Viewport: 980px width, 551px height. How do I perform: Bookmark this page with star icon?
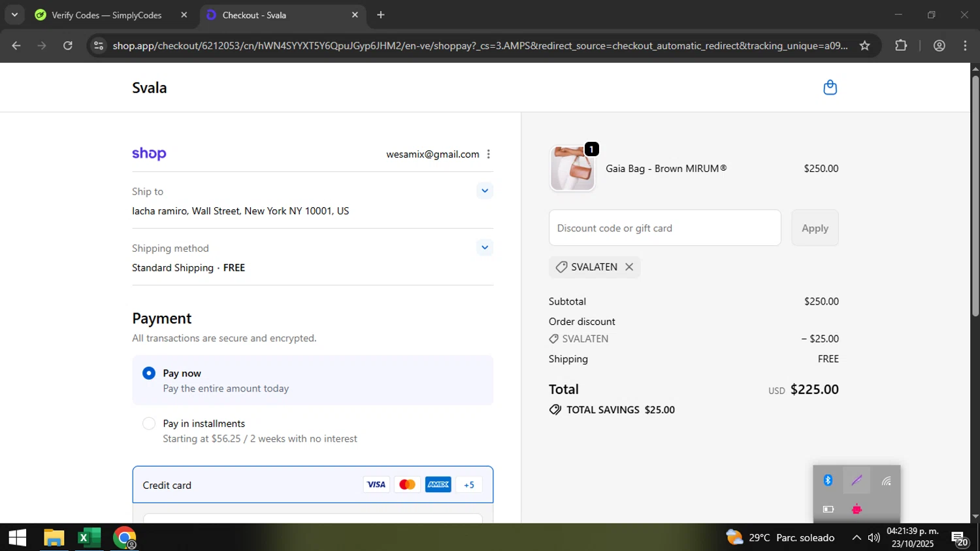pyautogui.click(x=865, y=46)
